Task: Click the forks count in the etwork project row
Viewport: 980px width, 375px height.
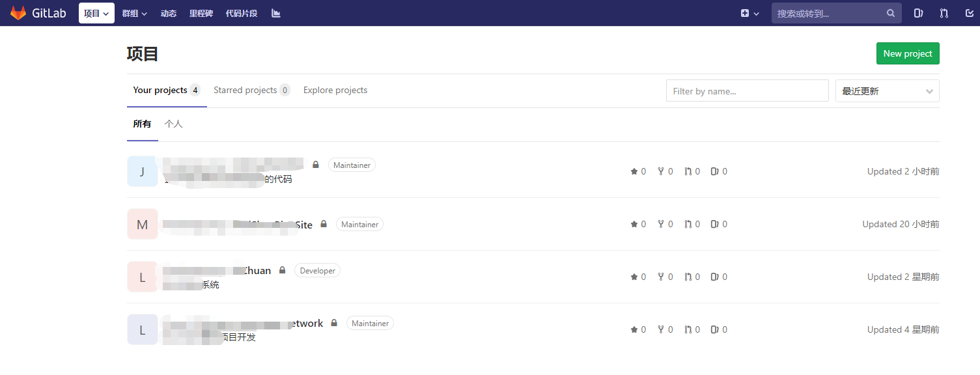Action: 665,329
